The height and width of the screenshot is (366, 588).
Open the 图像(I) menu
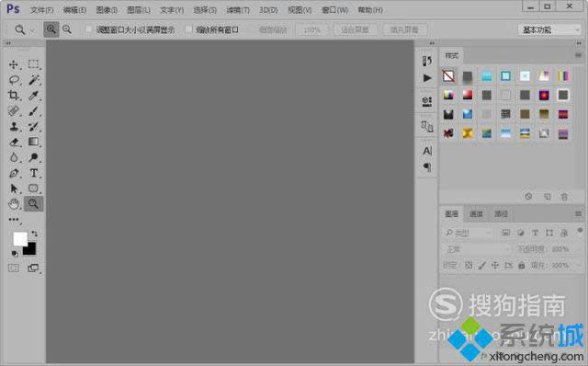point(107,10)
